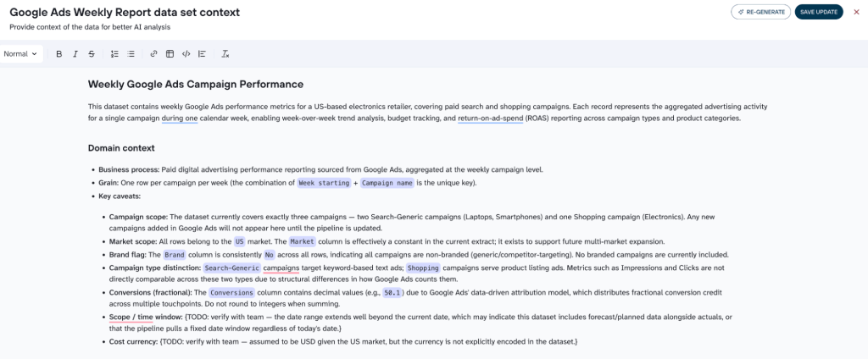
Task: Click the 'Conversions' code chip
Action: click(232, 293)
